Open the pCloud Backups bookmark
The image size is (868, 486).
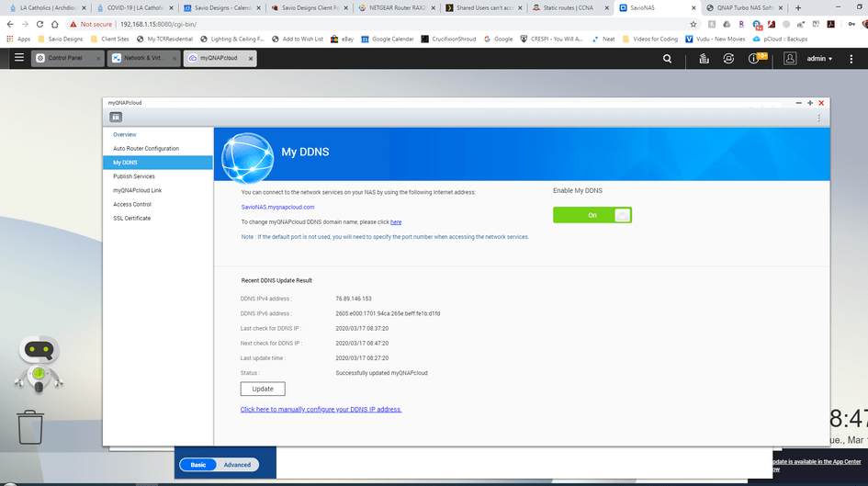coord(780,39)
